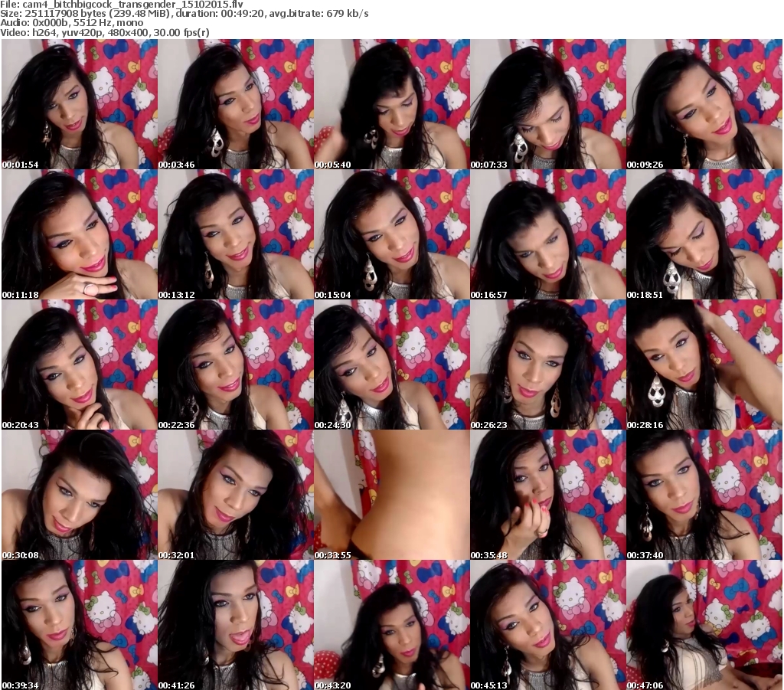Click the 00:28:16 thumbnail
Viewport: 784px width, 690px height.
[x=704, y=365]
